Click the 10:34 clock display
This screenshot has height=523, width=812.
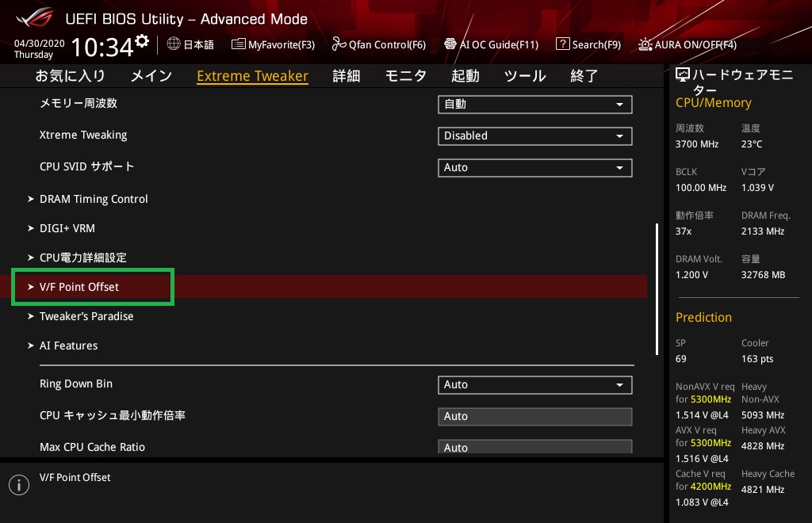(102, 47)
